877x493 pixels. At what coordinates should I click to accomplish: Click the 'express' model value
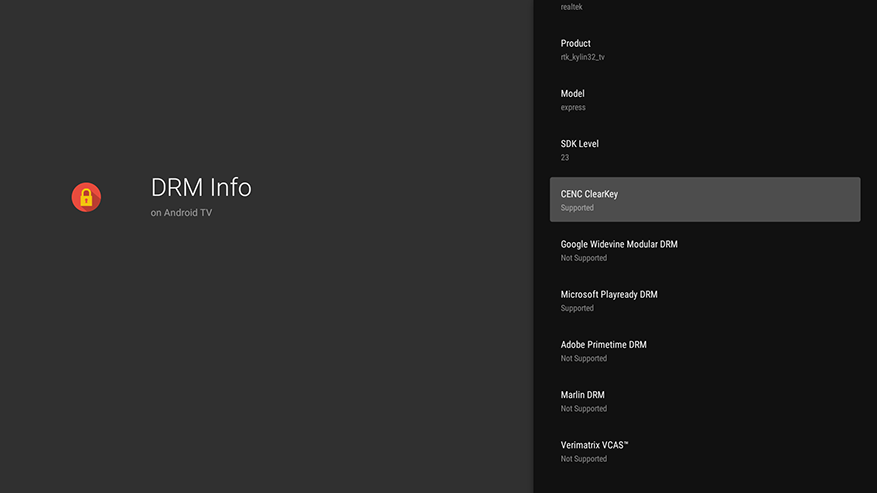tap(573, 108)
